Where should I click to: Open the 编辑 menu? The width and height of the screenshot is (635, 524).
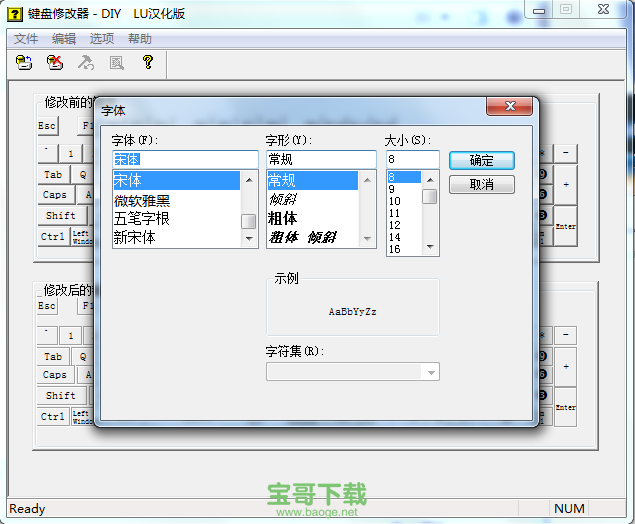(64, 39)
